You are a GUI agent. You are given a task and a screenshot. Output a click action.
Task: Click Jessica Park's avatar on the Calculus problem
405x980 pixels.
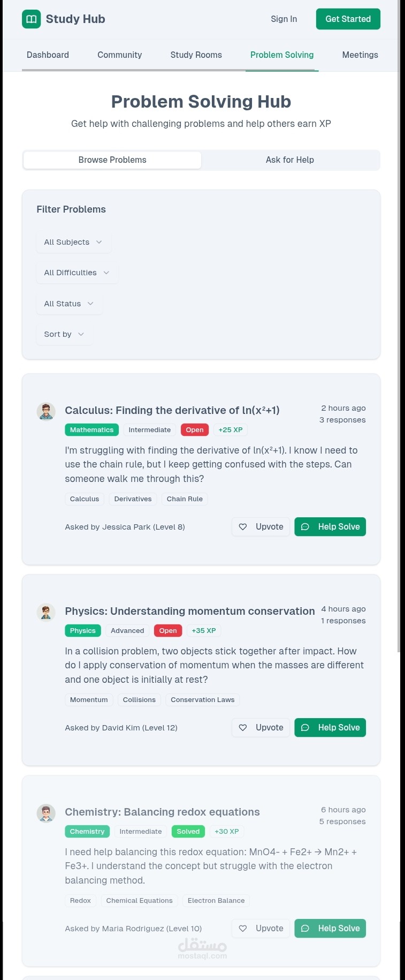click(46, 411)
